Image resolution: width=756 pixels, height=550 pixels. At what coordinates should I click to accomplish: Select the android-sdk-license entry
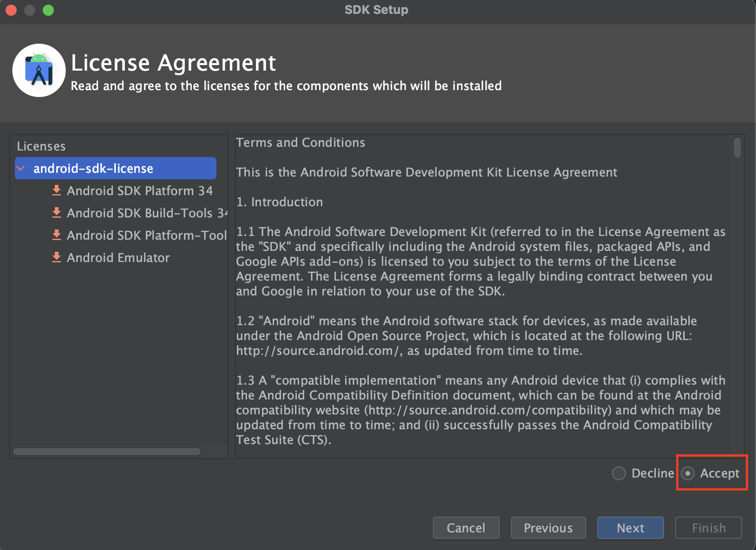pos(116,168)
